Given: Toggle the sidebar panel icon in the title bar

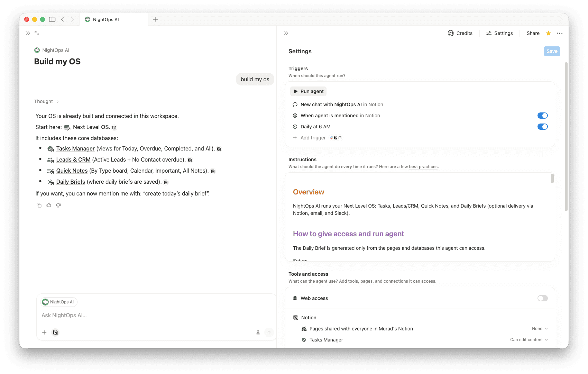Looking at the screenshot, I should (52, 19).
